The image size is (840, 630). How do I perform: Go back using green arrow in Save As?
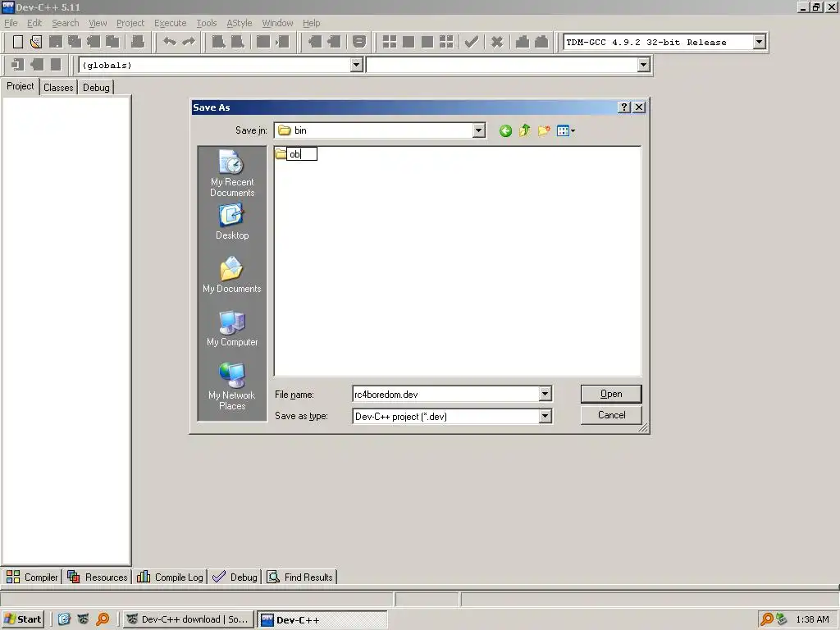505,130
